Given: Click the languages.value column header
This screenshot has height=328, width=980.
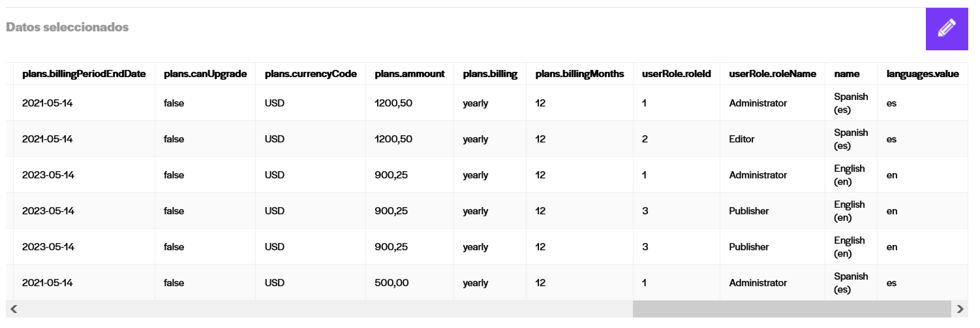Looking at the screenshot, I should click(922, 74).
